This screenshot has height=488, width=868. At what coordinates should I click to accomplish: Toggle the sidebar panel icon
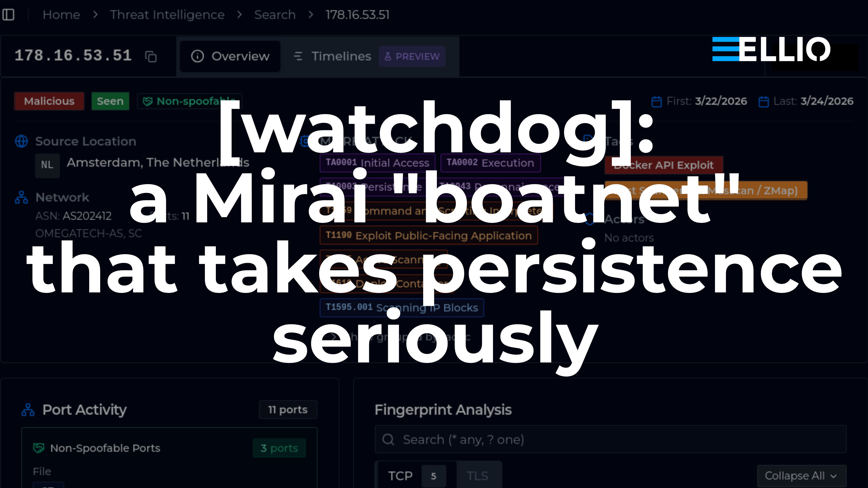tap(8, 15)
